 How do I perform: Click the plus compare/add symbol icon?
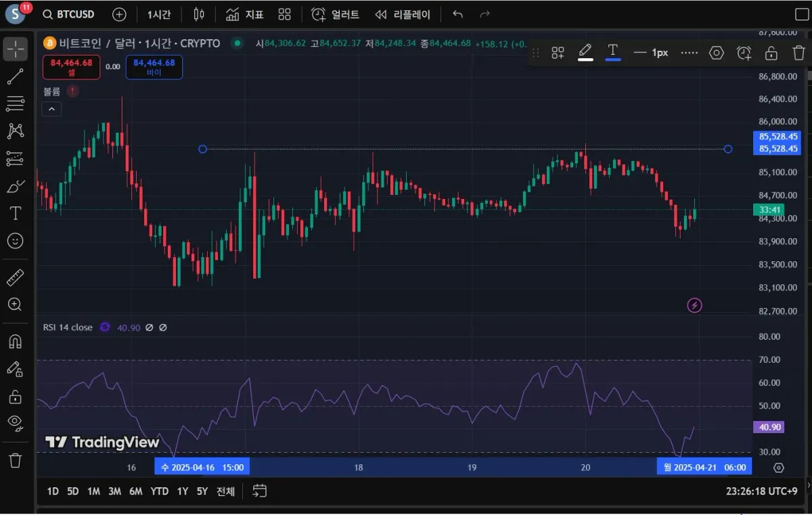point(119,14)
